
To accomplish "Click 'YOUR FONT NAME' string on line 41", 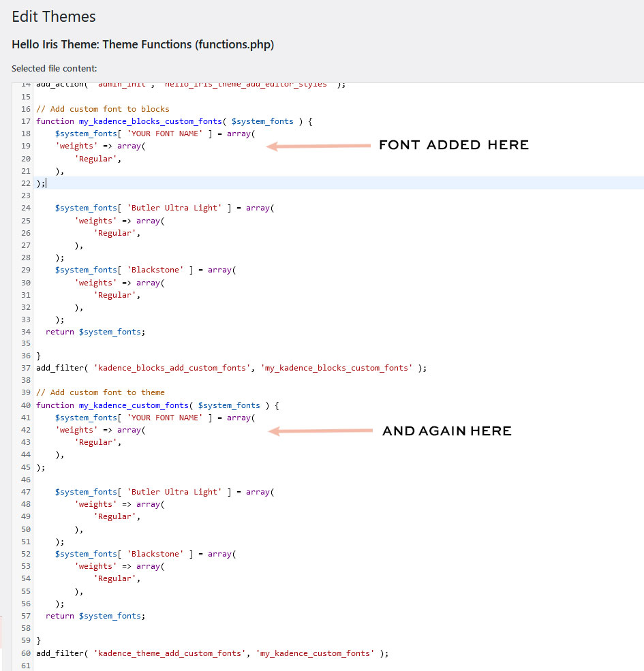I will click(165, 418).
